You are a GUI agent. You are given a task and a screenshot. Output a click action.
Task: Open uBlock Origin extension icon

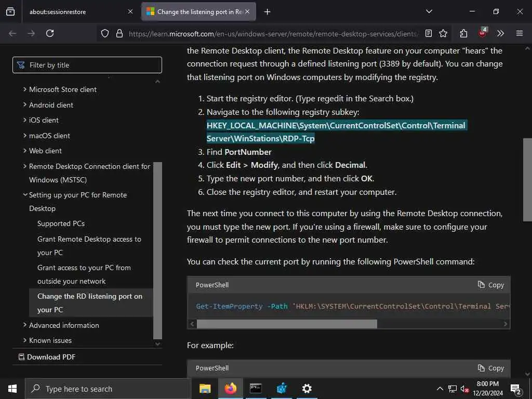tap(483, 33)
